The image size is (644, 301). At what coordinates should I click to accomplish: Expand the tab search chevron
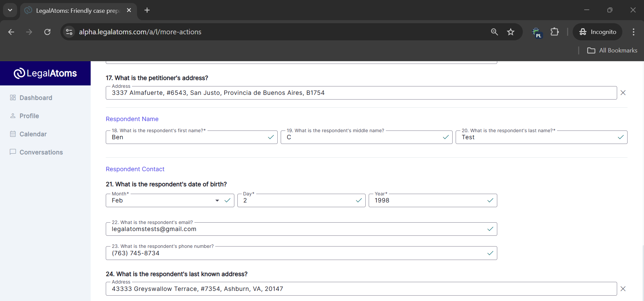(10, 10)
